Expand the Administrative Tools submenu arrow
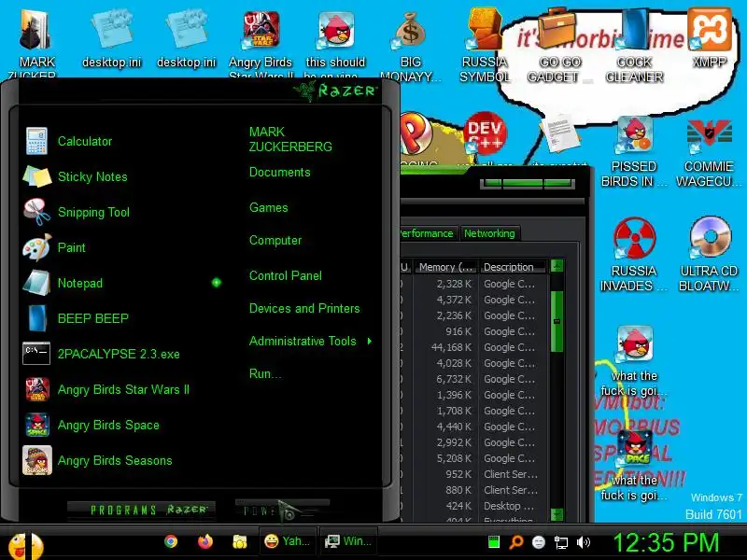The image size is (747, 560). point(369,341)
